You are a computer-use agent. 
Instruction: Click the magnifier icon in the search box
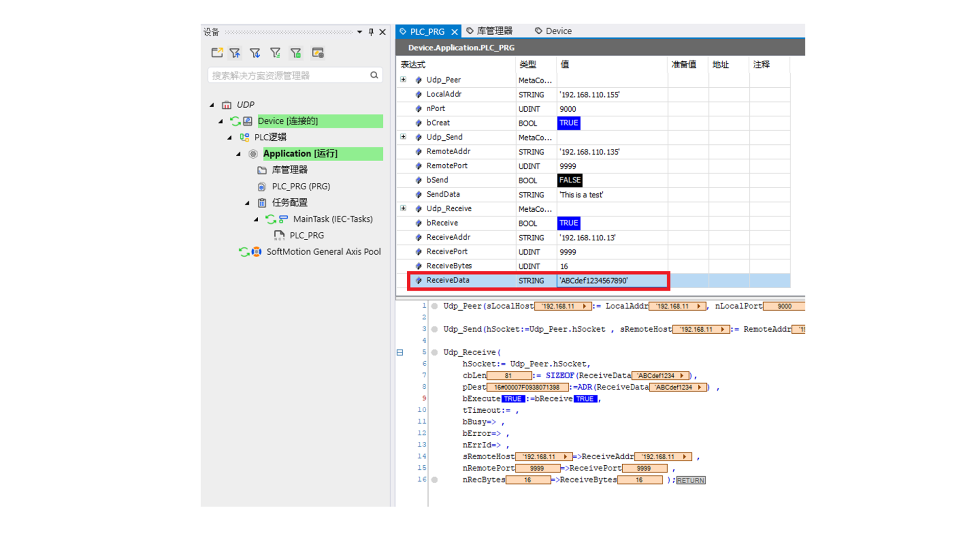pos(374,75)
